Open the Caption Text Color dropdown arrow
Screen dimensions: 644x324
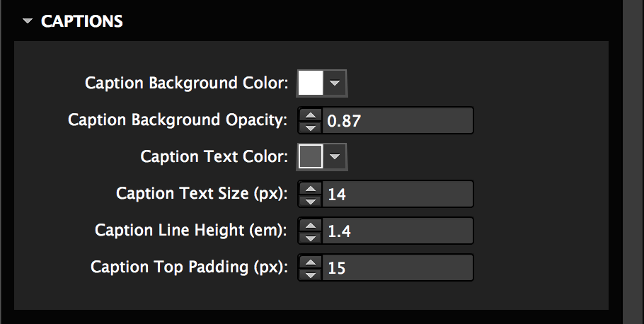tap(335, 157)
